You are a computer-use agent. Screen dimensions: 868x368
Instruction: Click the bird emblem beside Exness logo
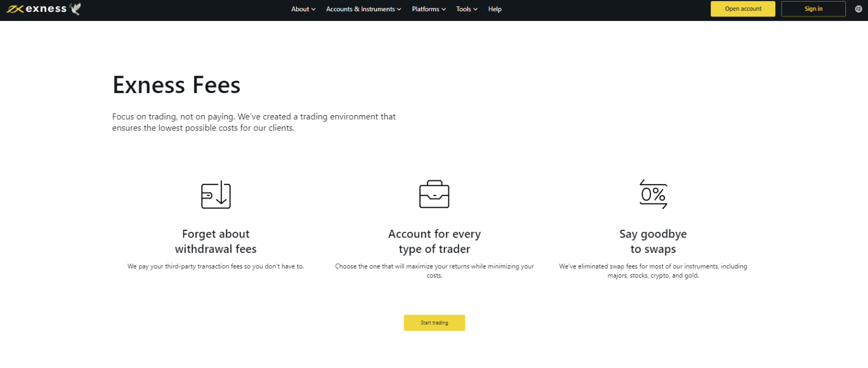click(x=75, y=8)
